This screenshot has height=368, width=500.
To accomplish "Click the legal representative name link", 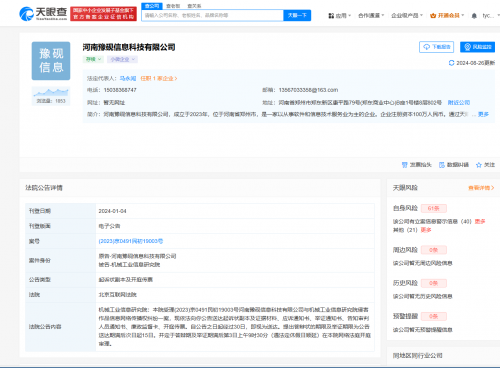I will pyautogui.click(x=128, y=78).
